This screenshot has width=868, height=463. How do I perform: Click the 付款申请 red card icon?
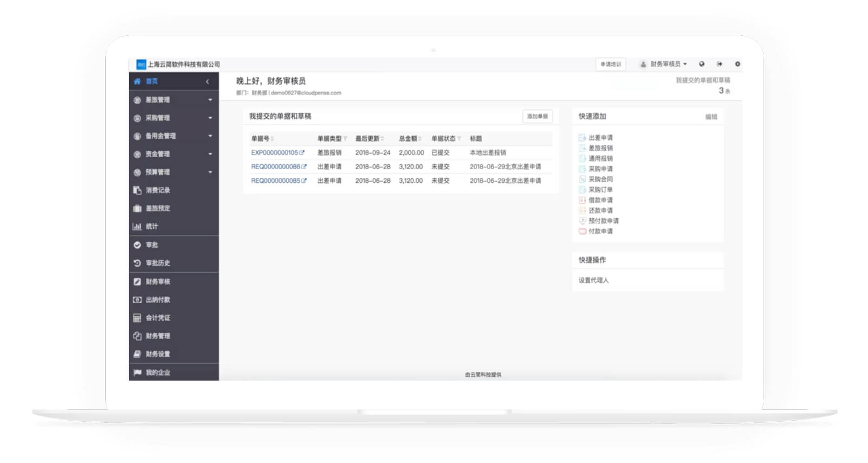pos(582,231)
